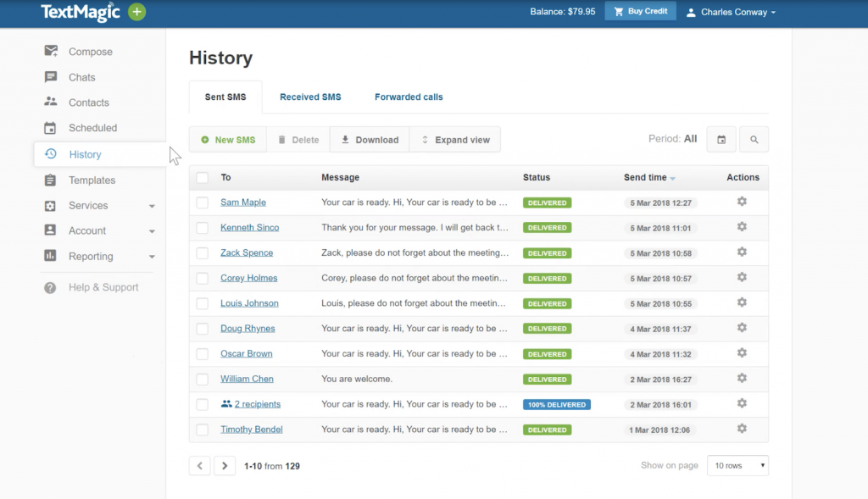Open Chats in the sidebar
The height and width of the screenshot is (499, 868).
(81, 77)
